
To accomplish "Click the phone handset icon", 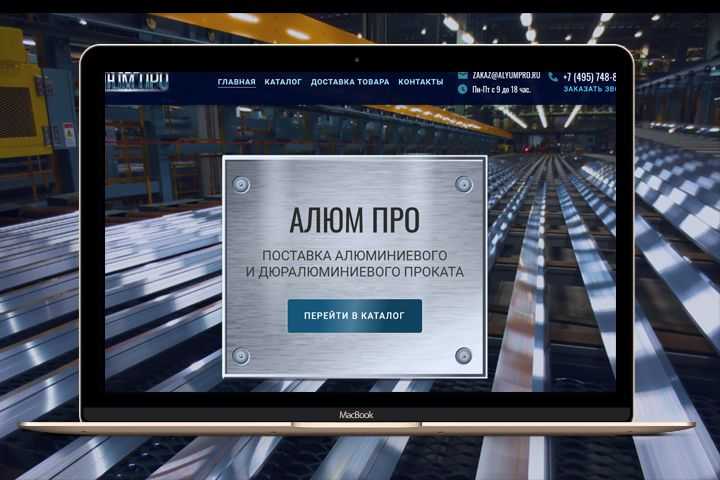I will 553,77.
